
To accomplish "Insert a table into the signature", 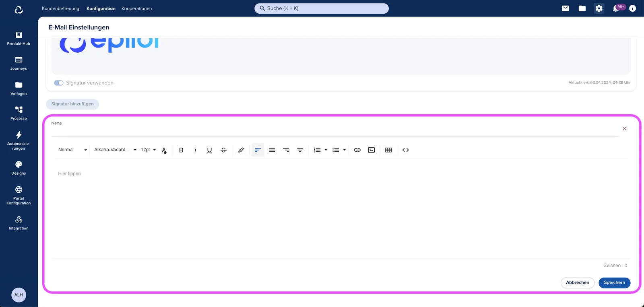I will tap(388, 150).
